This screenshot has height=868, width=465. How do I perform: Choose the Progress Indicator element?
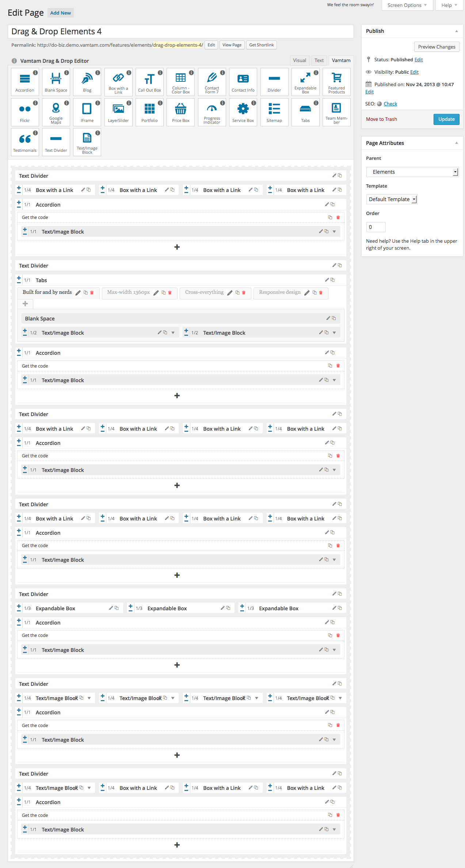coord(212,112)
